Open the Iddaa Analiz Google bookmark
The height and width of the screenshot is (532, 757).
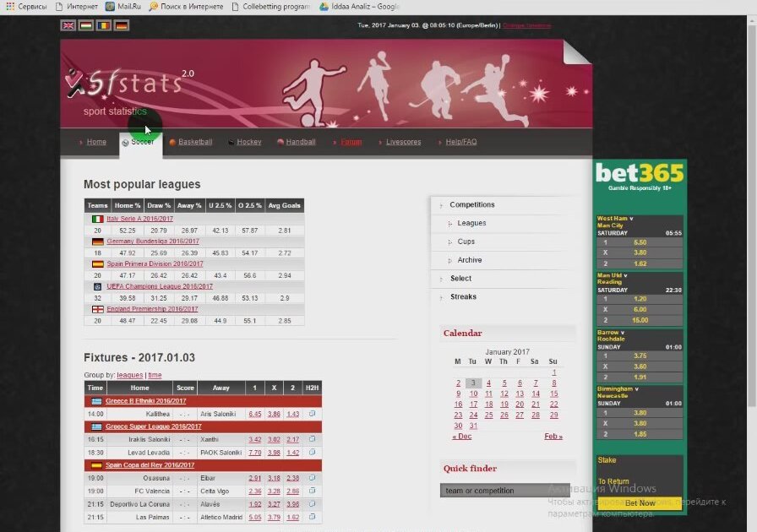360,7
